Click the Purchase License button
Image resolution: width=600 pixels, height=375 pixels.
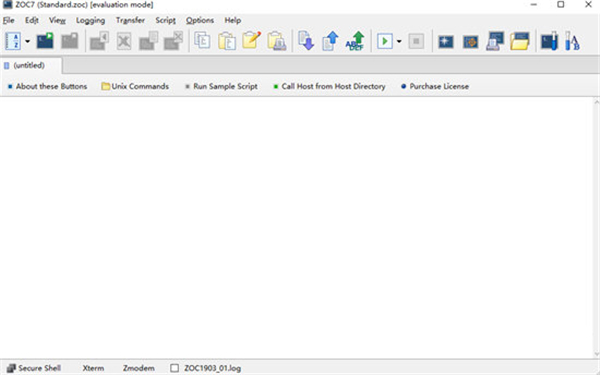435,86
